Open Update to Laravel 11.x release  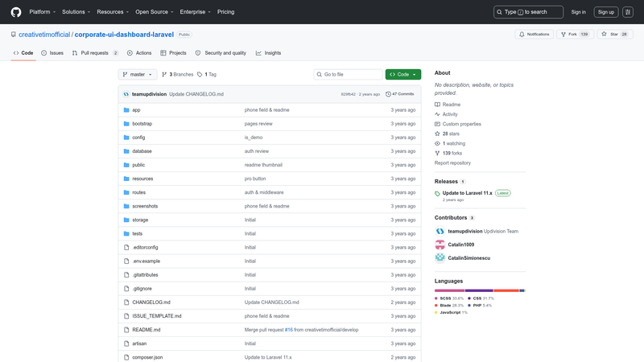tap(468, 193)
